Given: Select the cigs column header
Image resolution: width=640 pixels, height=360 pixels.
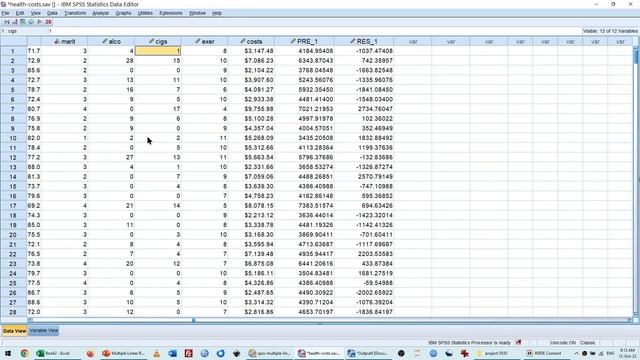Looking at the screenshot, I should (158, 41).
